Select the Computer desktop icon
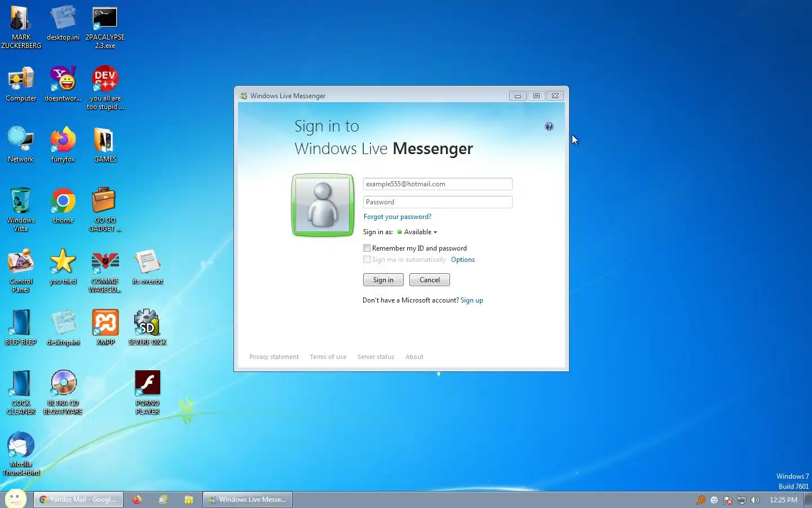 (21, 84)
